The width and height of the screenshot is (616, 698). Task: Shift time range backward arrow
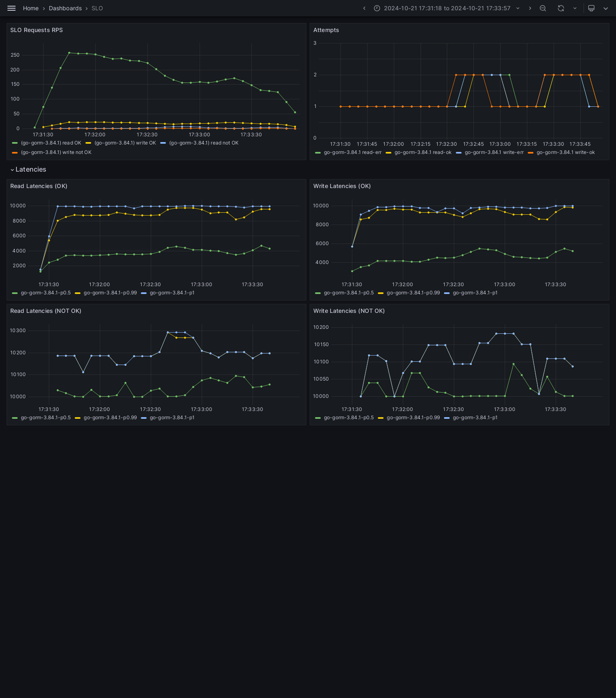click(x=364, y=8)
